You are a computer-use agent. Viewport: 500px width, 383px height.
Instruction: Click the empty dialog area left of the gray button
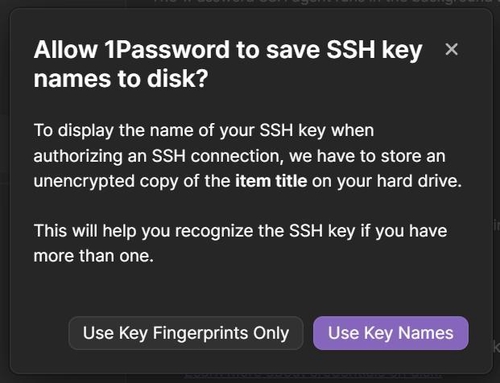click(39, 333)
